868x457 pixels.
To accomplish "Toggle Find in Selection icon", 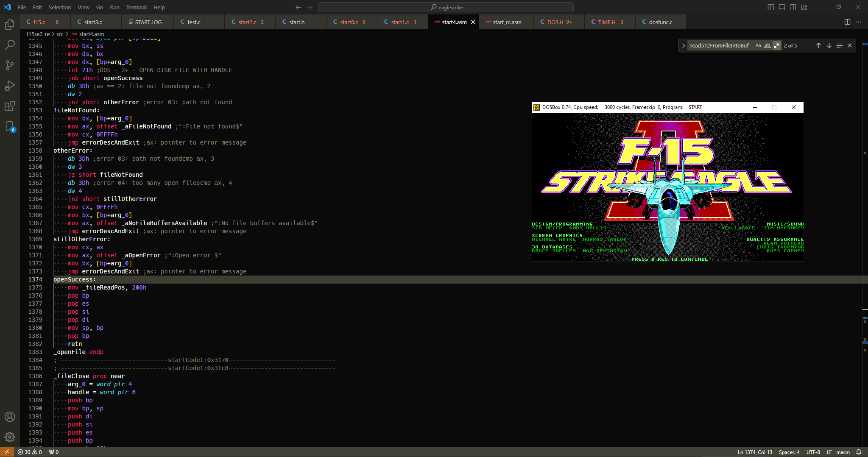I will coord(839,45).
